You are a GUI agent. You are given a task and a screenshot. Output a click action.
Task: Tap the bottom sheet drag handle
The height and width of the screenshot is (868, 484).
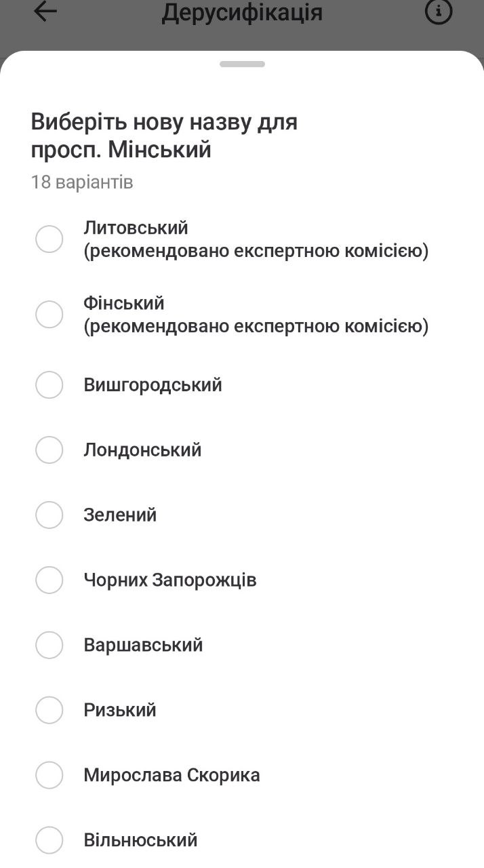coord(242,64)
